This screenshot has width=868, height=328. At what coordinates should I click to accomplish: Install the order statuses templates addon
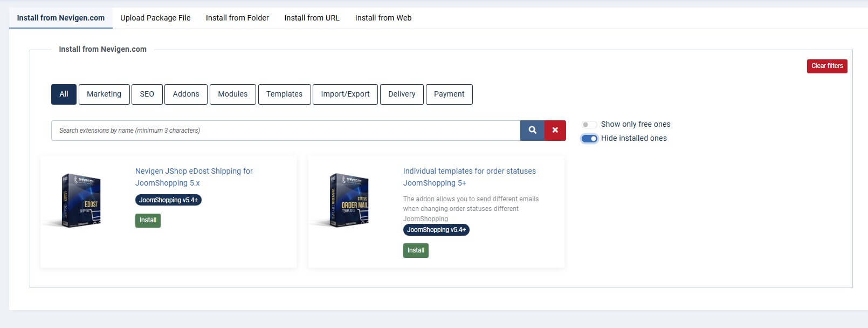click(416, 250)
